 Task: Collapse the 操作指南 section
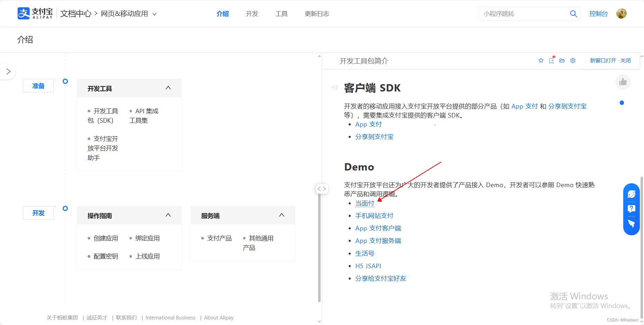pos(168,215)
